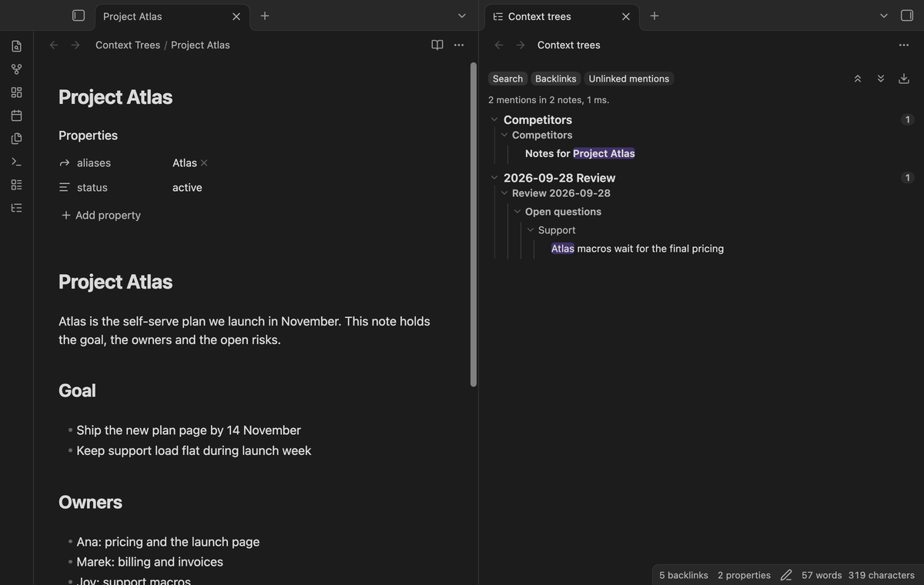
Task: Click aliases property type icon
Action: pos(64,163)
